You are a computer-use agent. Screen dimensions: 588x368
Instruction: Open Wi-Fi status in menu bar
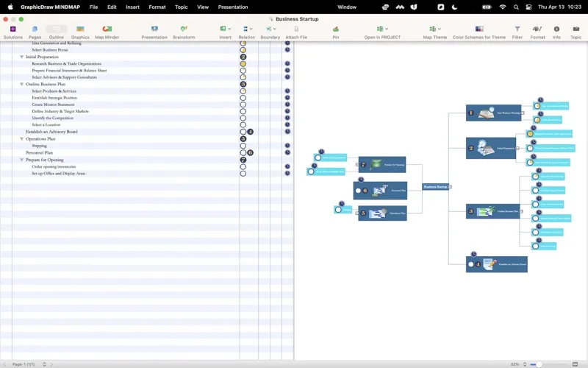[503, 7]
